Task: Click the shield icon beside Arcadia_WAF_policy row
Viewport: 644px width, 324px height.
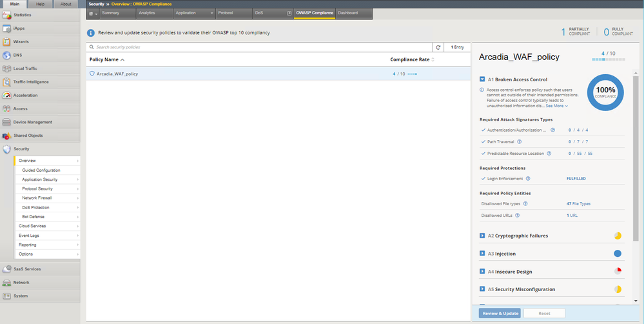Action: tap(92, 74)
